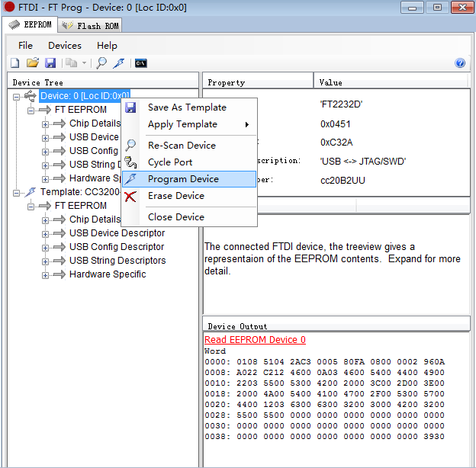This screenshot has height=468, width=476.
Task: Click the Open folder toolbar icon
Action: point(33,63)
